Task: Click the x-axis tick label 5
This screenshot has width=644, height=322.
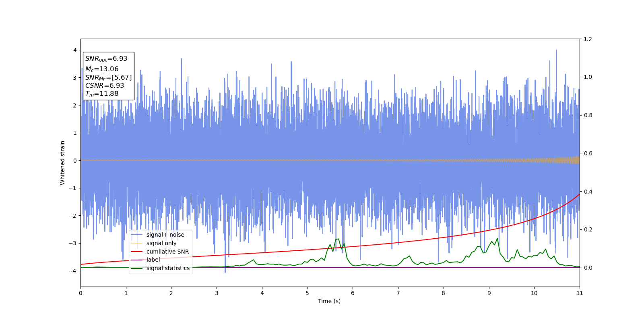Action: click(307, 293)
